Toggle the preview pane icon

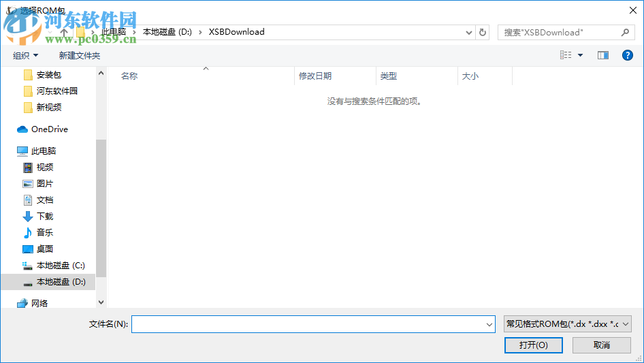pos(603,55)
